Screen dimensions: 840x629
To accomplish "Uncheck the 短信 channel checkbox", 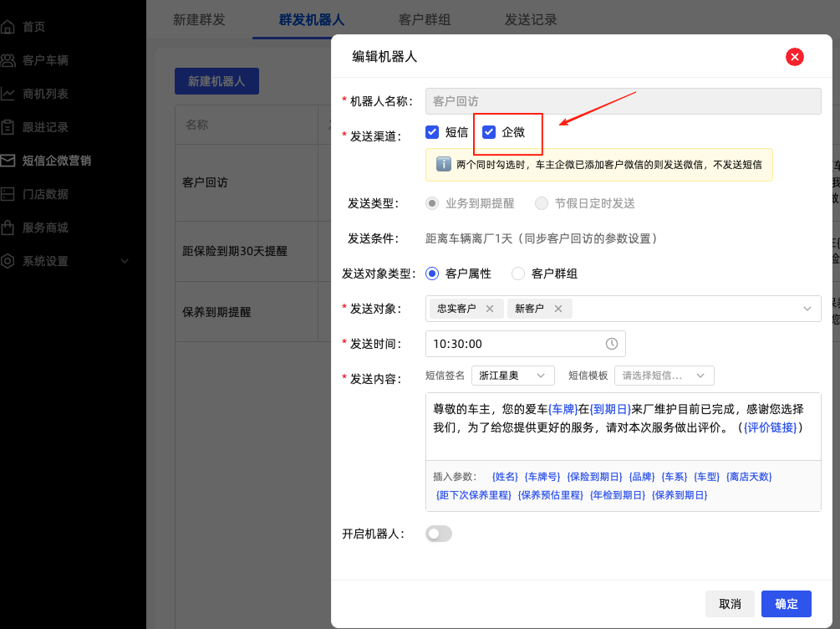I will pyautogui.click(x=432, y=132).
